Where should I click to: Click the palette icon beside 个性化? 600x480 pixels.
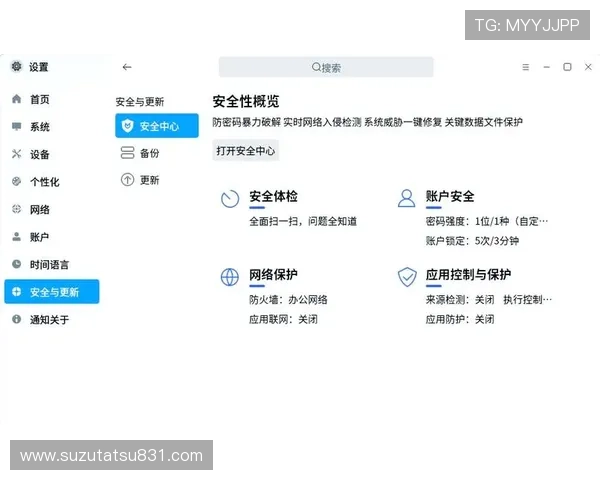point(16,181)
